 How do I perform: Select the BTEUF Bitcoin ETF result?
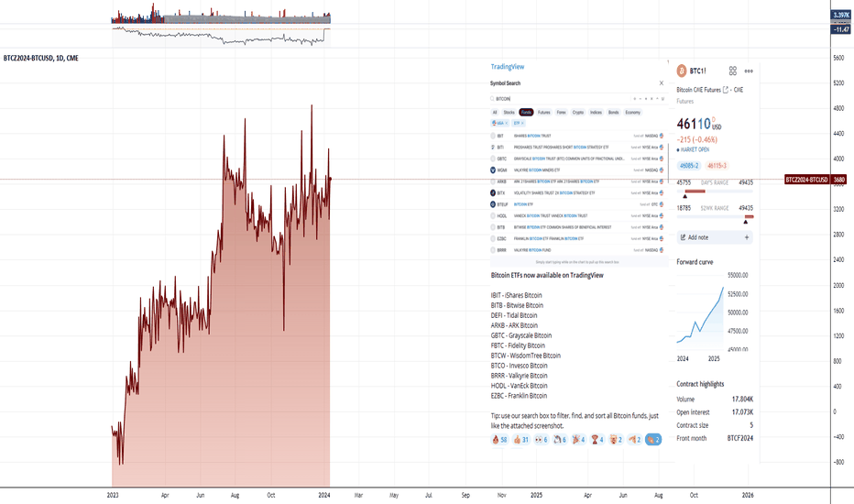click(577, 204)
